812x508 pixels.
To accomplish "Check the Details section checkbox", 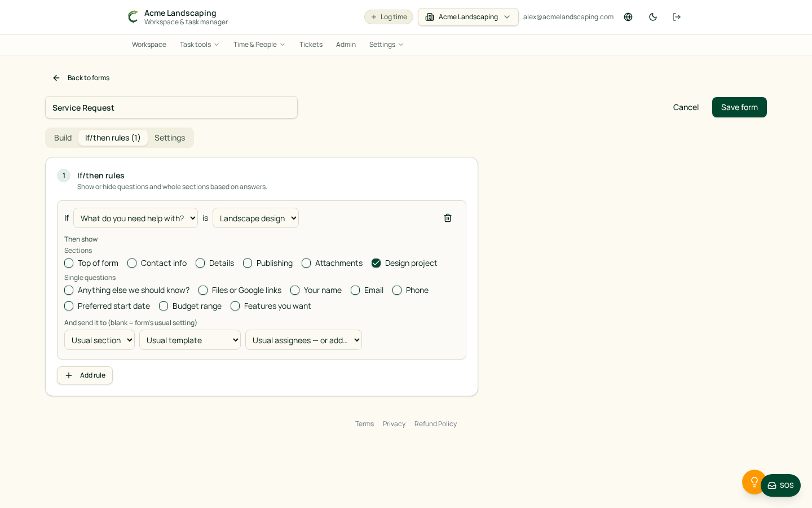I will point(200,263).
